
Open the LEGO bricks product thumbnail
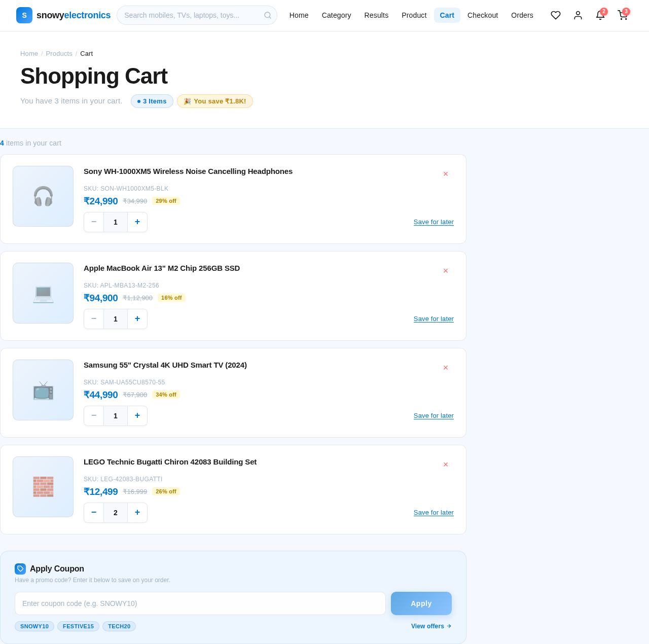pos(43,487)
